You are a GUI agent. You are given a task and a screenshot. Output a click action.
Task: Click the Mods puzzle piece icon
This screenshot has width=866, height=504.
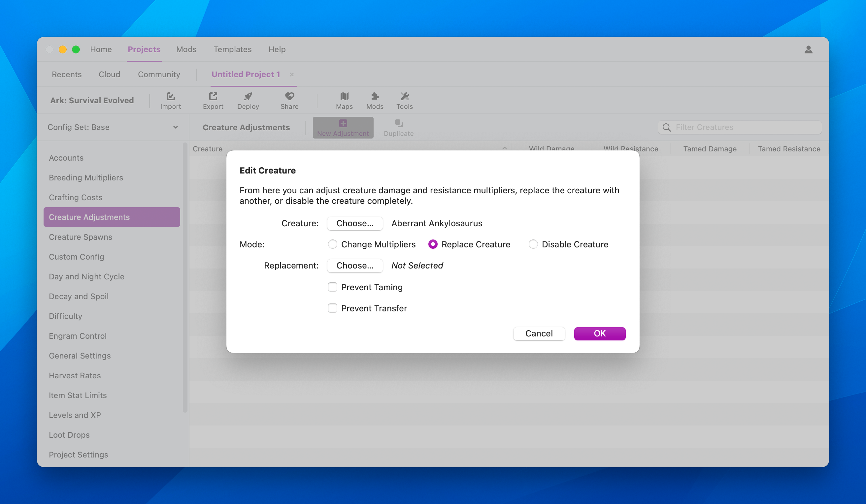pos(375,96)
